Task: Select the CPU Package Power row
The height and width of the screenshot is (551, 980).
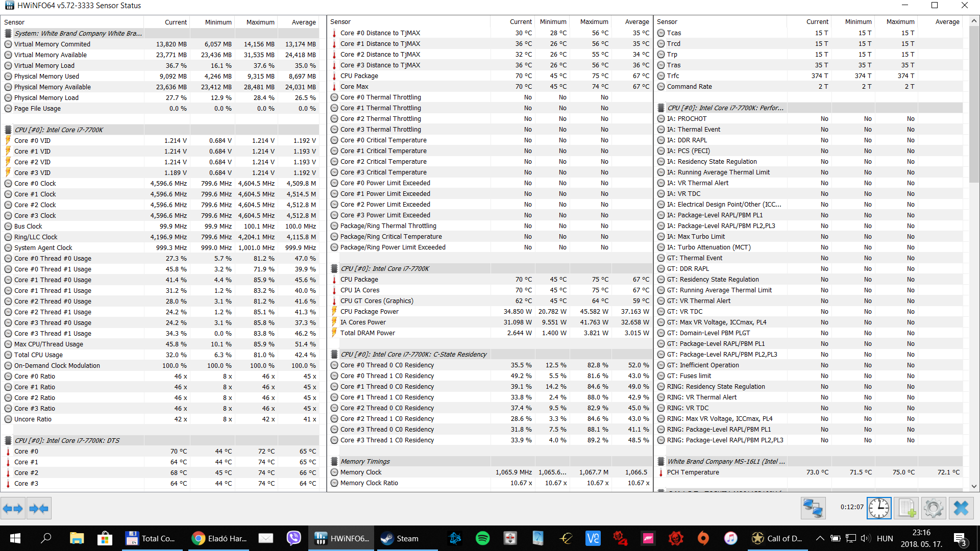Action: (x=490, y=312)
